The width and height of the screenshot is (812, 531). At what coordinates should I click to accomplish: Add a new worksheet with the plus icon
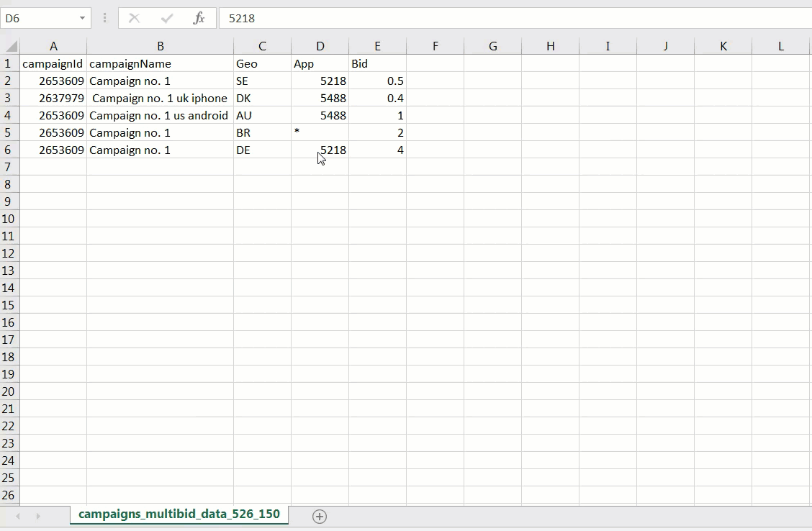click(319, 516)
